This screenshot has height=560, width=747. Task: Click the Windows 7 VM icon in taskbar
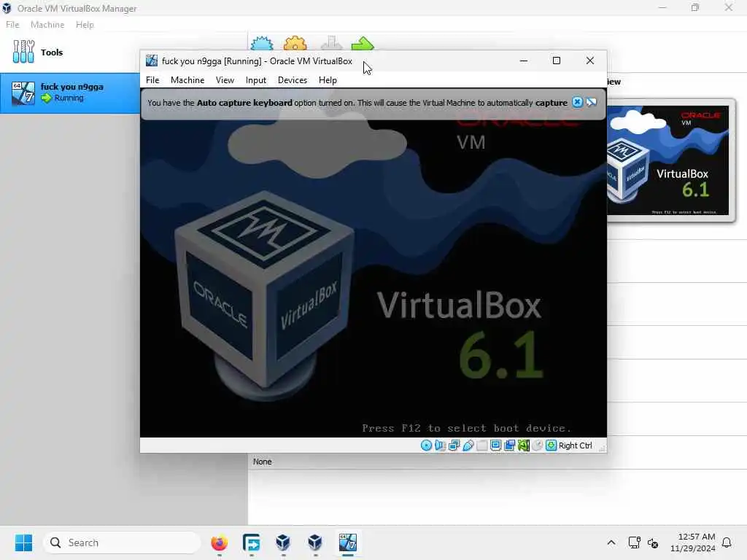tap(348, 542)
